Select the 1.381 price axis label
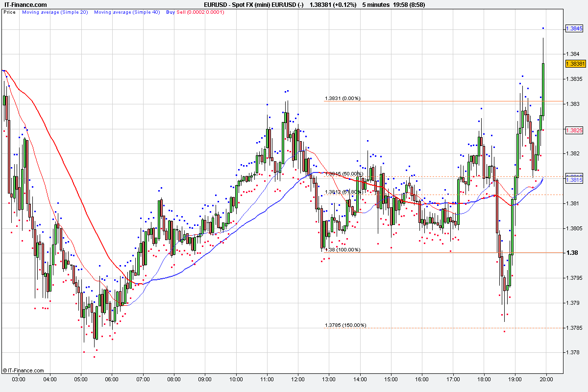This screenshot has height=392, width=588. (572, 203)
